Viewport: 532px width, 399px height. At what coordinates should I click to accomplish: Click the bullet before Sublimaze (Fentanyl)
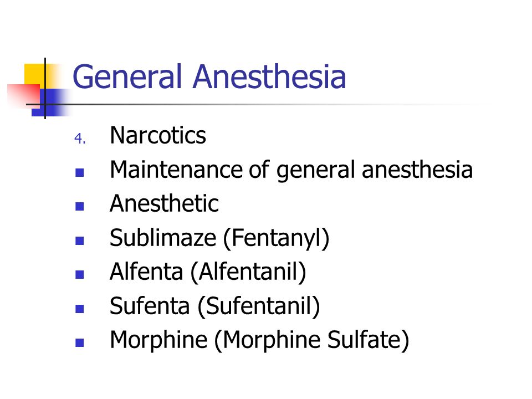[x=79, y=241]
